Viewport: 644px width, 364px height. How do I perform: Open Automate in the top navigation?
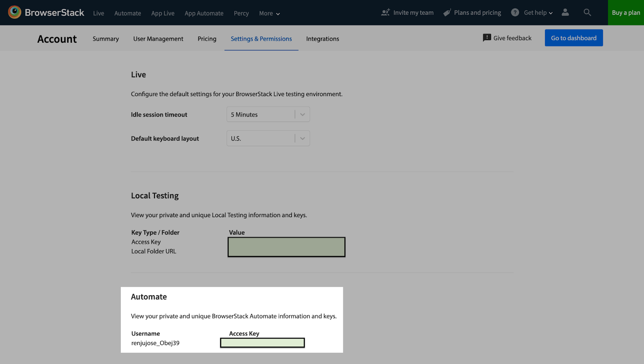pyautogui.click(x=128, y=13)
